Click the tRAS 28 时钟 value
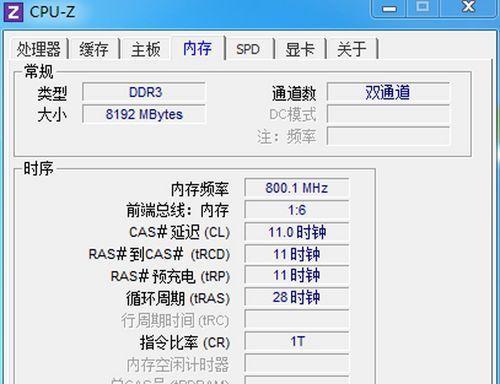 tap(297, 297)
